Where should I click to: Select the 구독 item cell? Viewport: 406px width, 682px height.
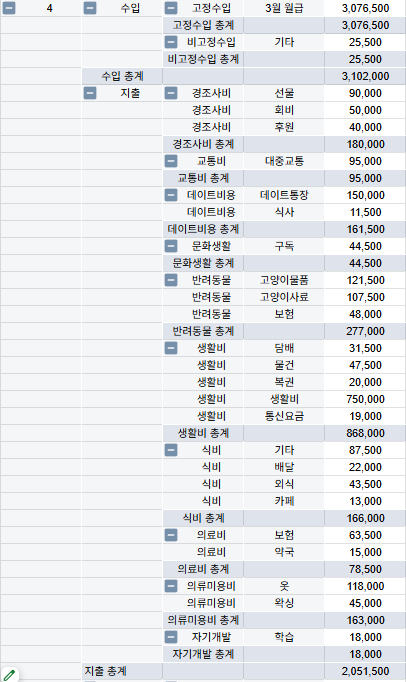point(284,246)
